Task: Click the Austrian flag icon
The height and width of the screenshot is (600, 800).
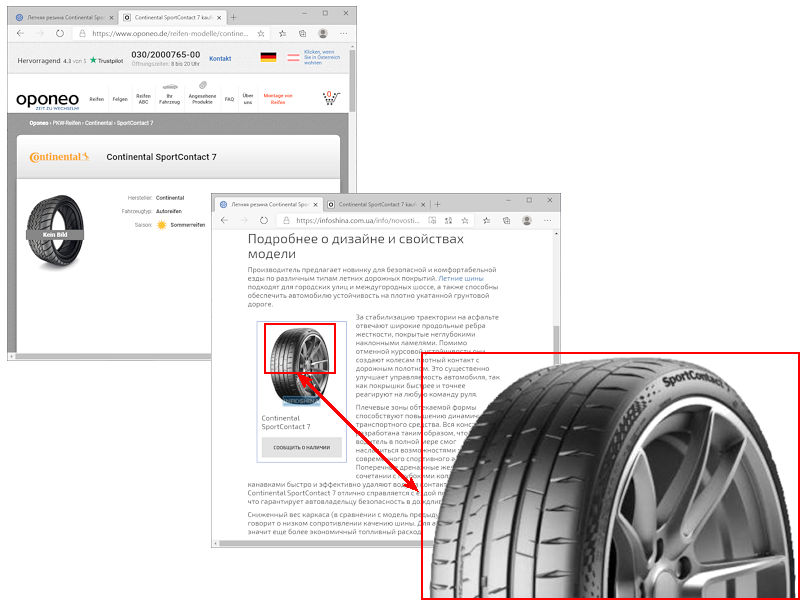Action: point(293,57)
